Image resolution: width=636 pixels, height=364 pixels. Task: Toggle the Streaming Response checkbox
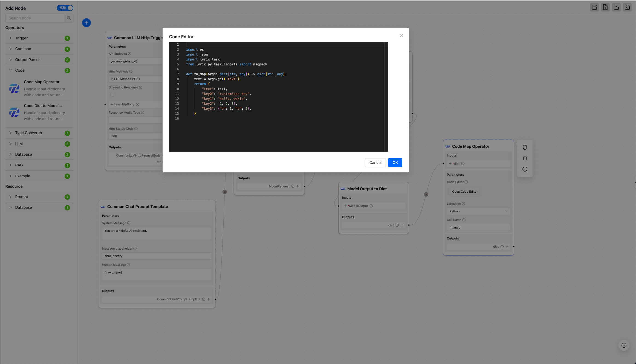coord(112,95)
